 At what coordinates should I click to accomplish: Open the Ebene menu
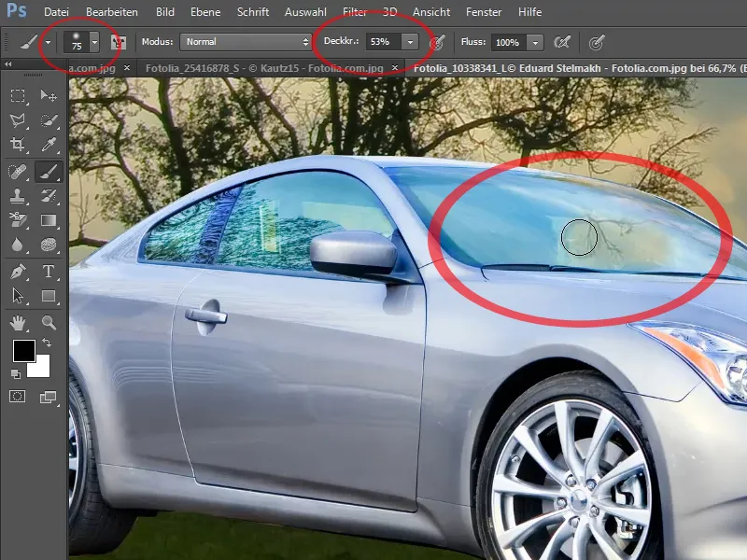[205, 12]
